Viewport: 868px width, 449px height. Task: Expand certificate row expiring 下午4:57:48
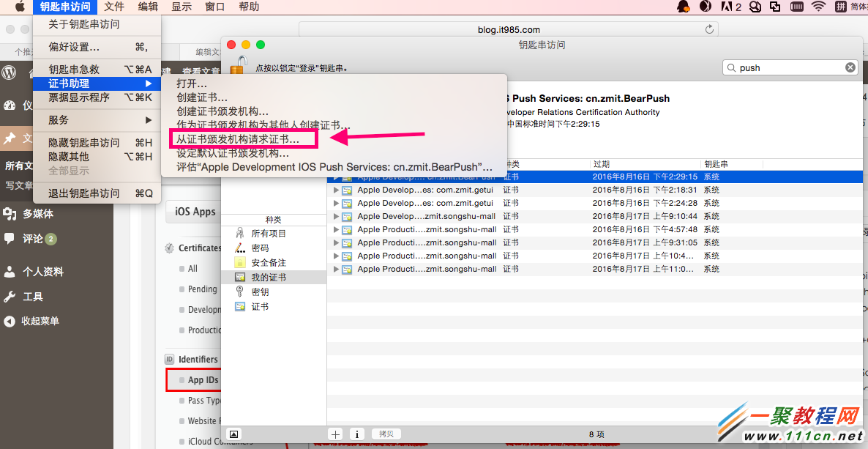point(335,229)
